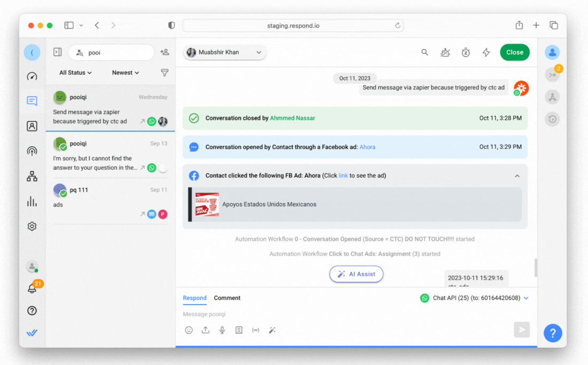The width and height of the screenshot is (588, 365).
Task: Open Safari sidebar options chevron
Action: click(81, 26)
